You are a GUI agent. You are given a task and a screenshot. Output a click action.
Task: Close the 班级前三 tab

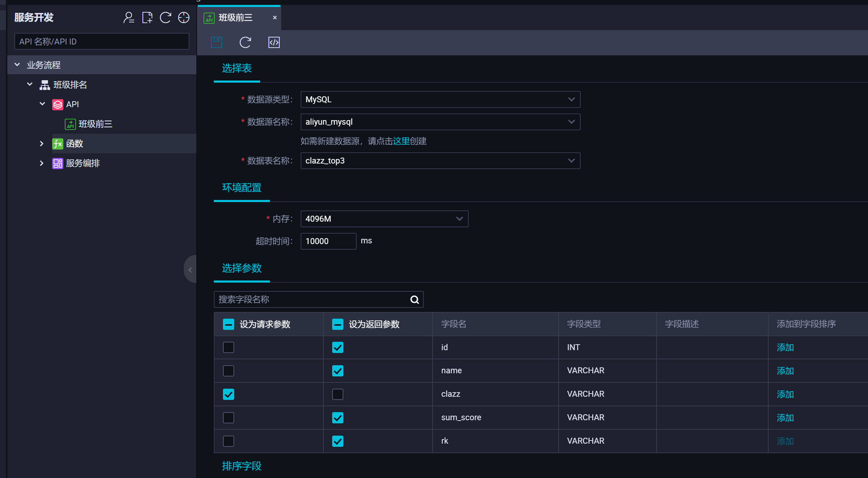coord(275,18)
